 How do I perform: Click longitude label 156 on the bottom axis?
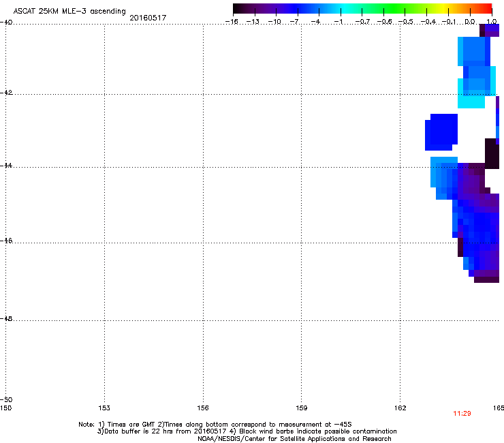[203, 408]
